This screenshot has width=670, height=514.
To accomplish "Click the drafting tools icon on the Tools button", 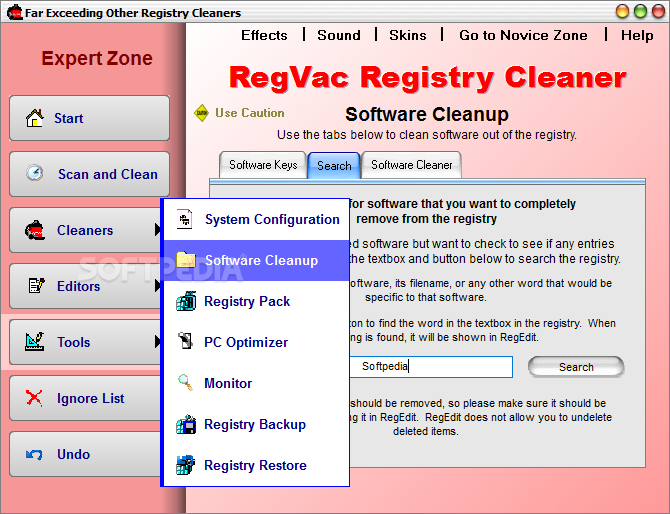I will [35, 341].
